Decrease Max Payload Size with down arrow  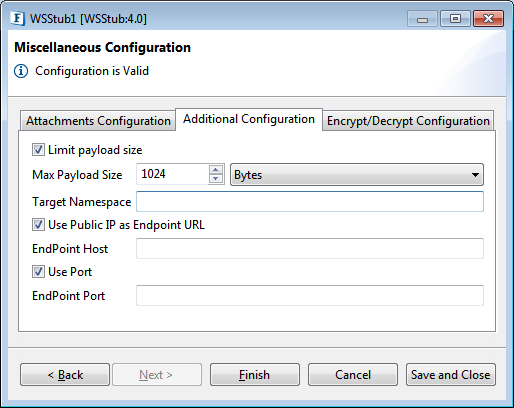click(x=216, y=179)
